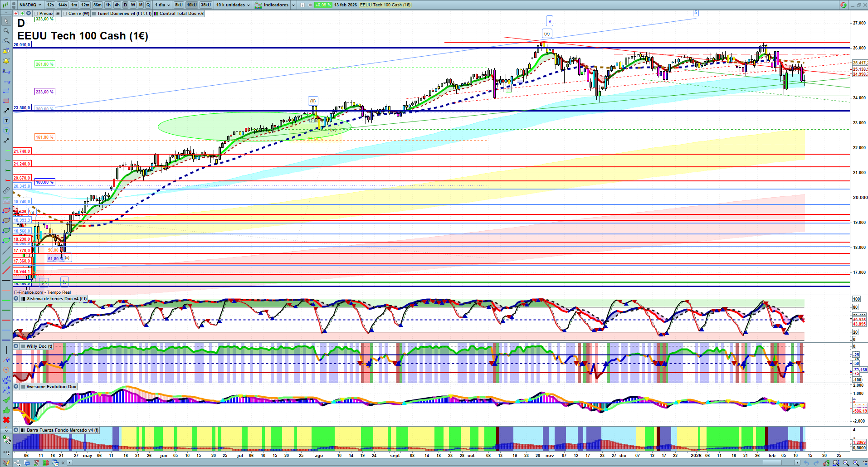The width and height of the screenshot is (868, 467).
Task: Select the arrow cursor tool
Action: point(6,21)
